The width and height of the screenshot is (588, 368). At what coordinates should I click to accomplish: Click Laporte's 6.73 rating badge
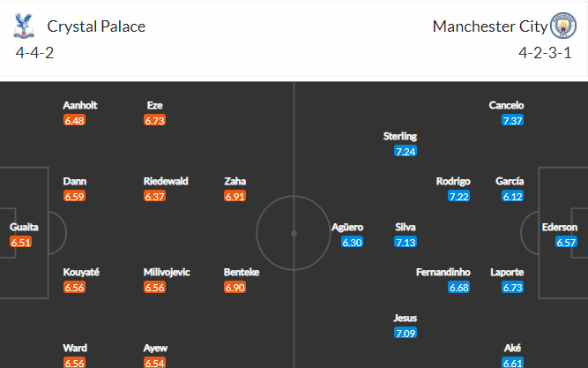click(512, 288)
